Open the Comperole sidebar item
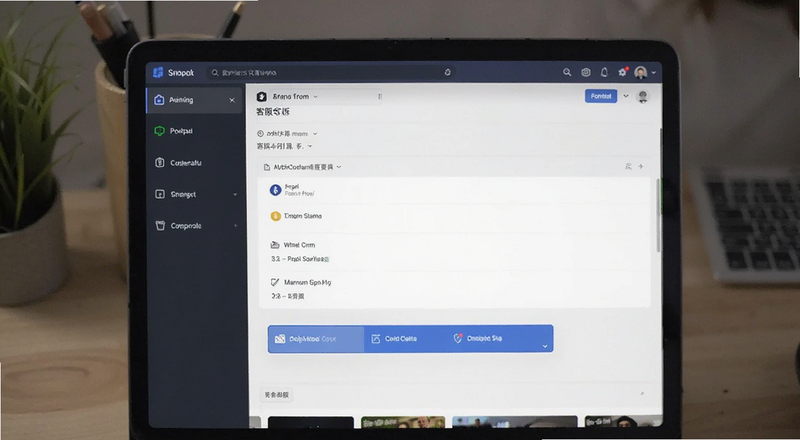 click(194, 226)
